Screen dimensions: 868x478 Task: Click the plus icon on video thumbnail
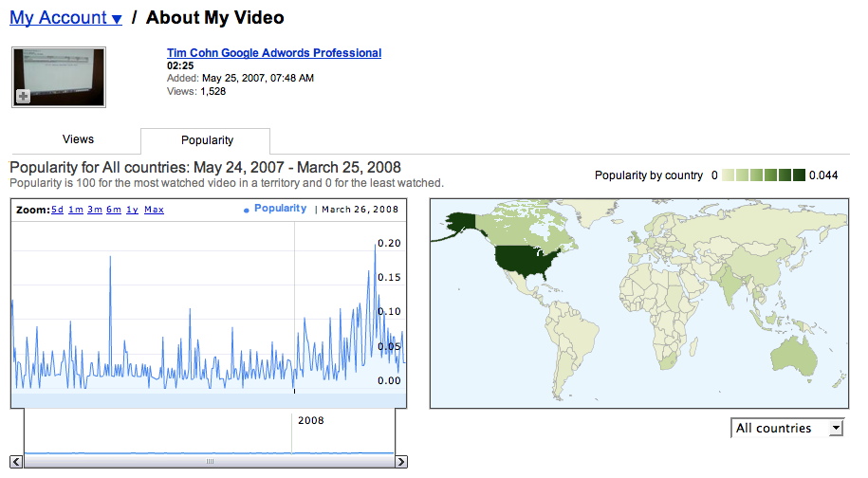pos(23,96)
